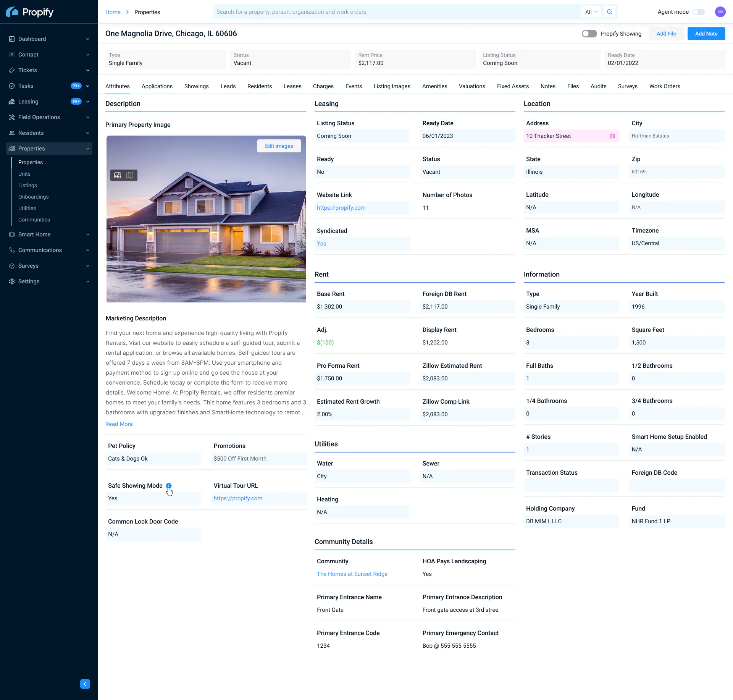Viewport: 733px width, 700px height.
Task: Collapse the sidebar with the arrow button
Action: click(x=85, y=684)
